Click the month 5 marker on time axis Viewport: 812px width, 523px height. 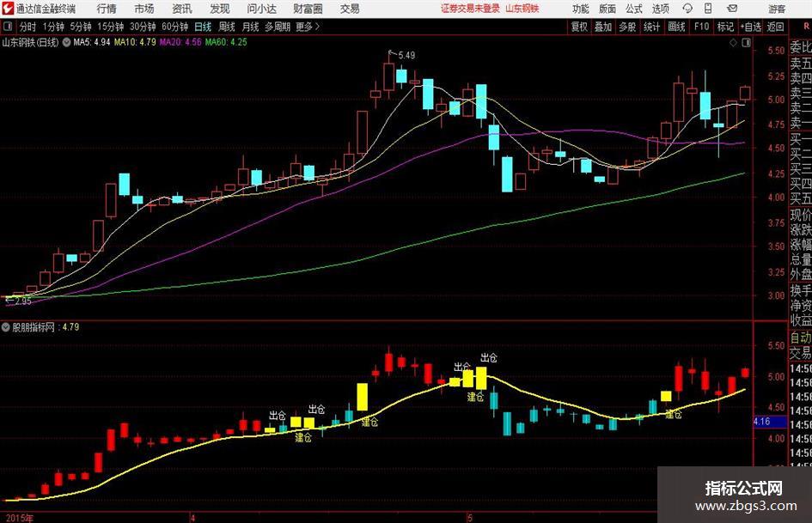[x=469, y=518]
